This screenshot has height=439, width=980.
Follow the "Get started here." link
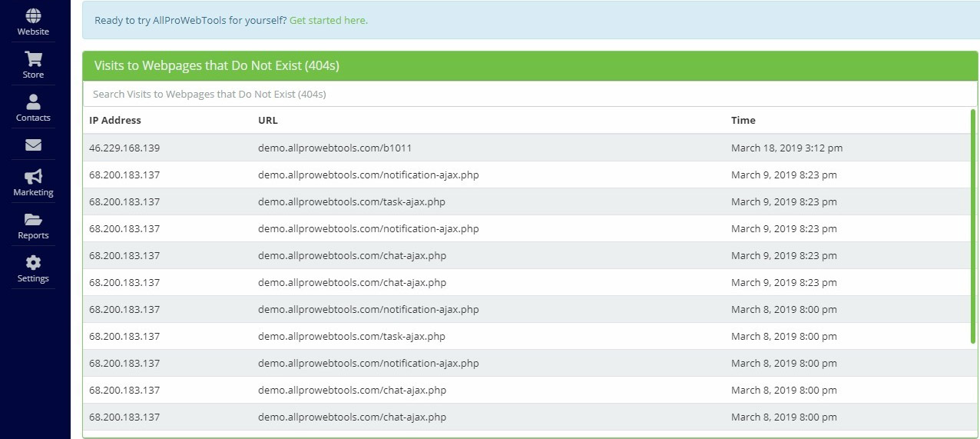pos(329,21)
